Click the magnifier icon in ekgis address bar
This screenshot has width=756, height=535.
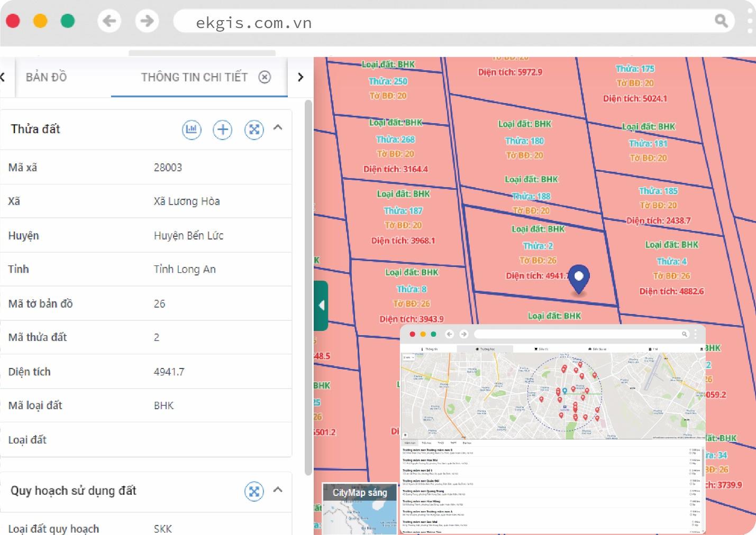click(x=721, y=21)
